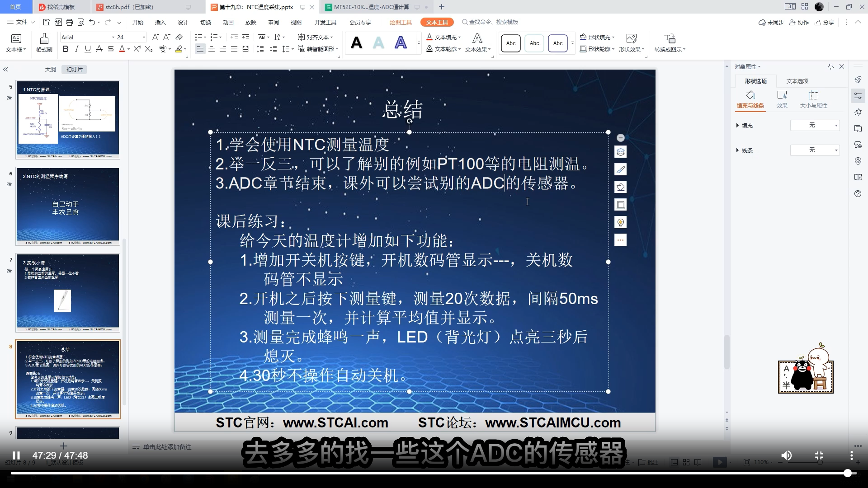Viewport: 868px width, 488px height.
Task: Switch to Text Options (文本选项) tab
Action: click(x=797, y=81)
